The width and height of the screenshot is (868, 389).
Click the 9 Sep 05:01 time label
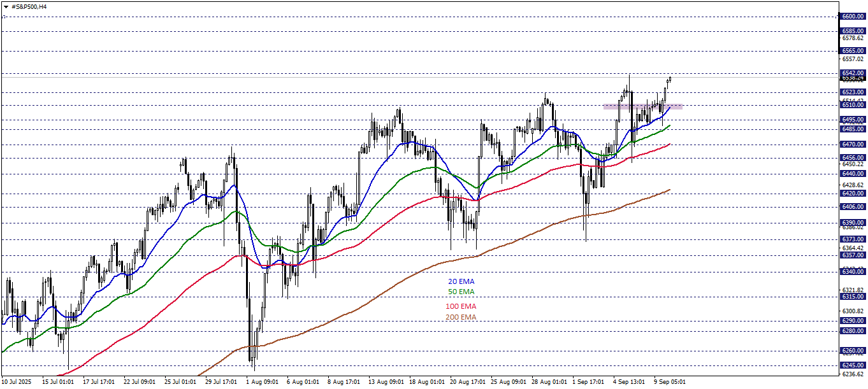(670, 382)
